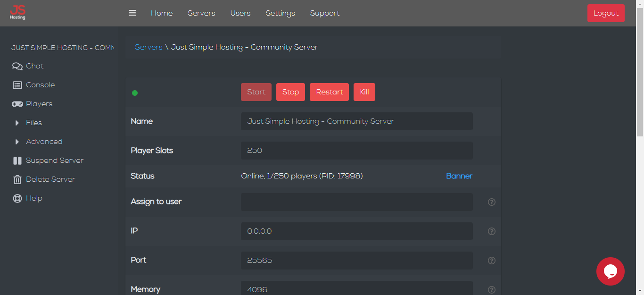The width and height of the screenshot is (644, 295).
Task: Click the Help lifebuoy icon
Action: (x=17, y=198)
